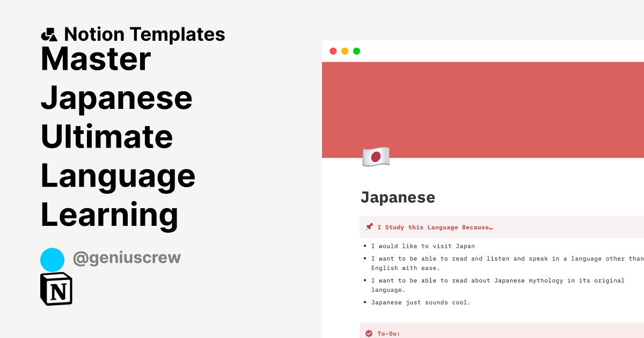This screenshot has width=644, height=338.
Task: Click the red cover banner image
Action: [x=483, y=107]
